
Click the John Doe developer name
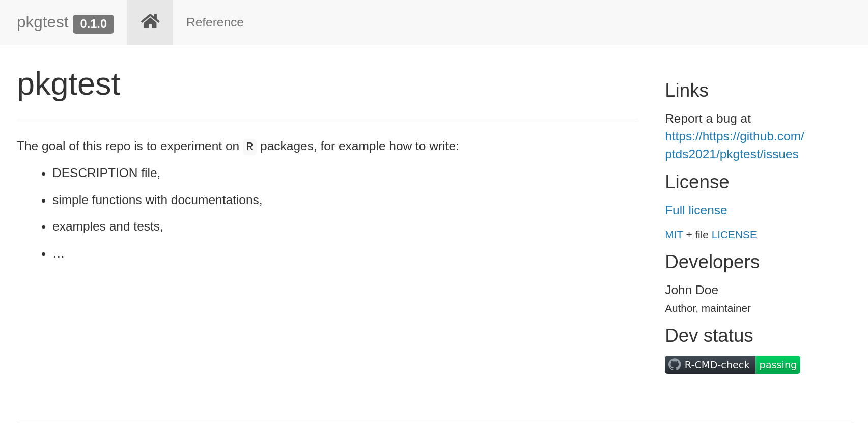[x=691, y=290]
